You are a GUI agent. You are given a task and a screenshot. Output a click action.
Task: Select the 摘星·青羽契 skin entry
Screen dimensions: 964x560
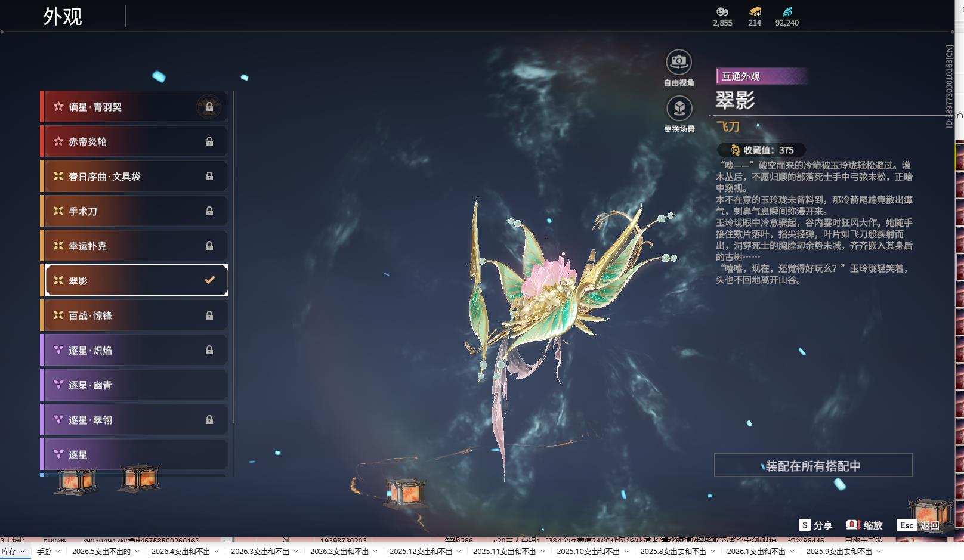135,107
